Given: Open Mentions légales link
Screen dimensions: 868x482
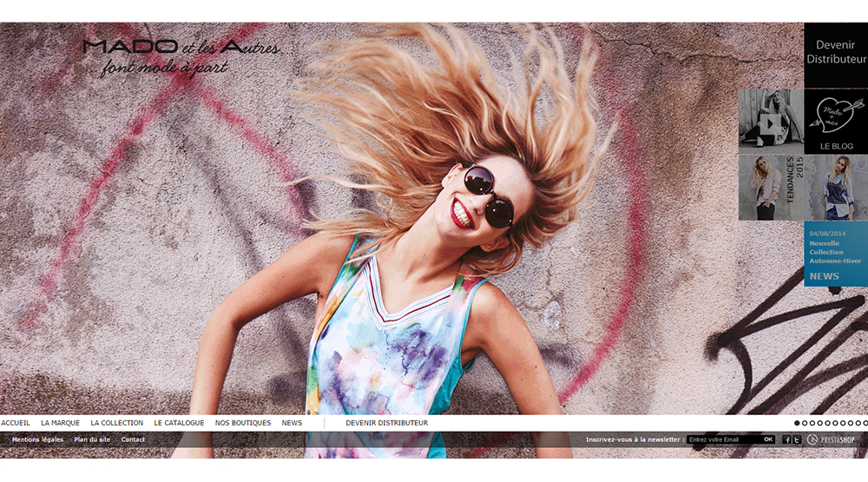Looking at the screenshot, I should point(37,439).
